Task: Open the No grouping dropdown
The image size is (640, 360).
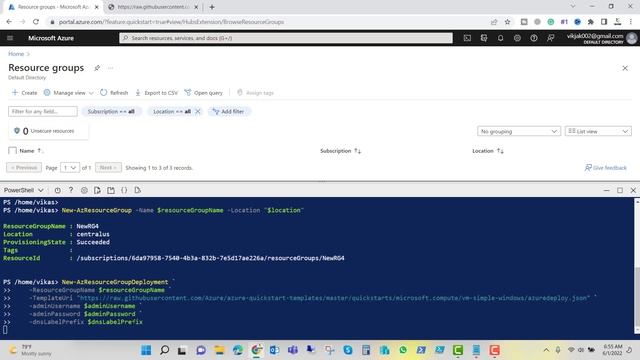Action: (518, 131)
